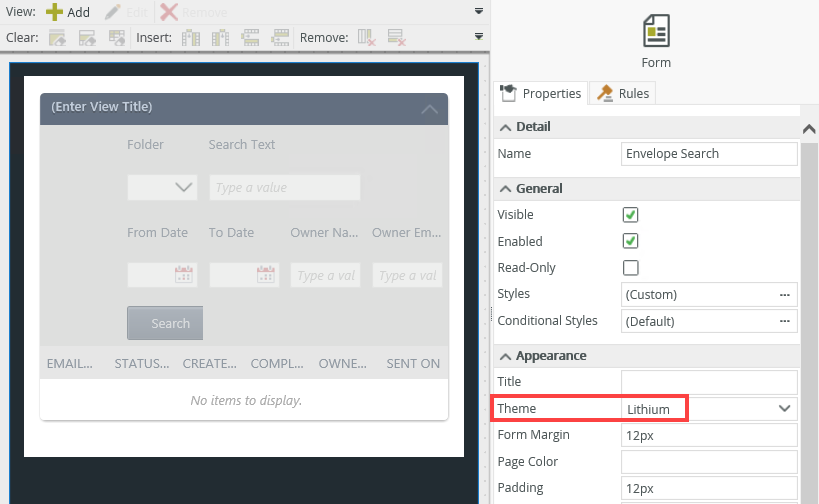Click the STATUS... column header

pos(142,364)
